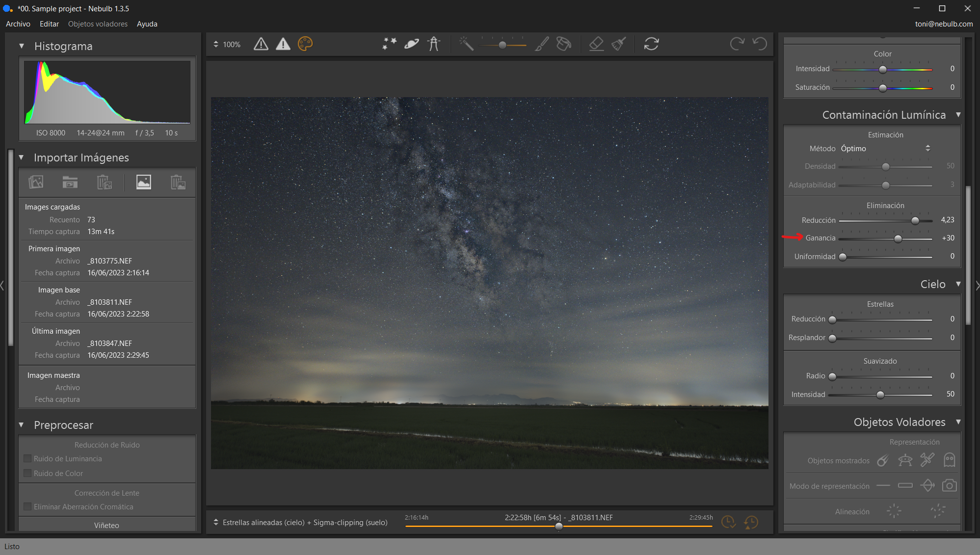Show ghost objects icon
This screenshot has width=980, height=555.
(x=950, y=460)
